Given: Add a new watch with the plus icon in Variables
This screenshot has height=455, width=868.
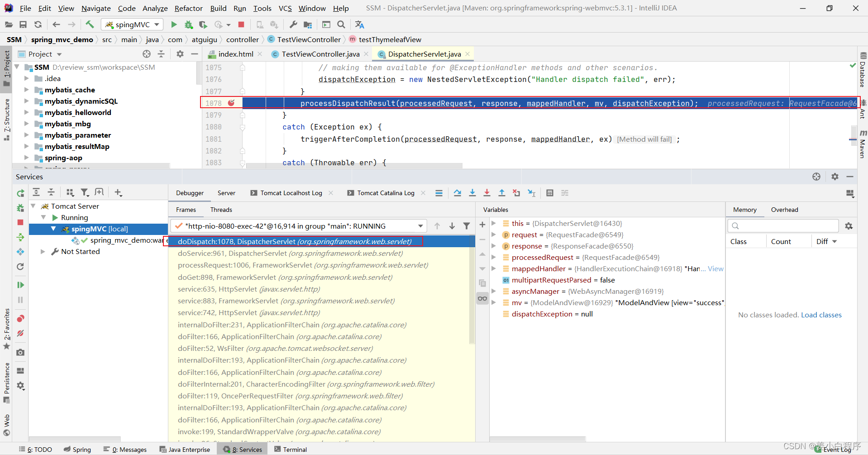Looking at the screenshot, I should point(482,225).
